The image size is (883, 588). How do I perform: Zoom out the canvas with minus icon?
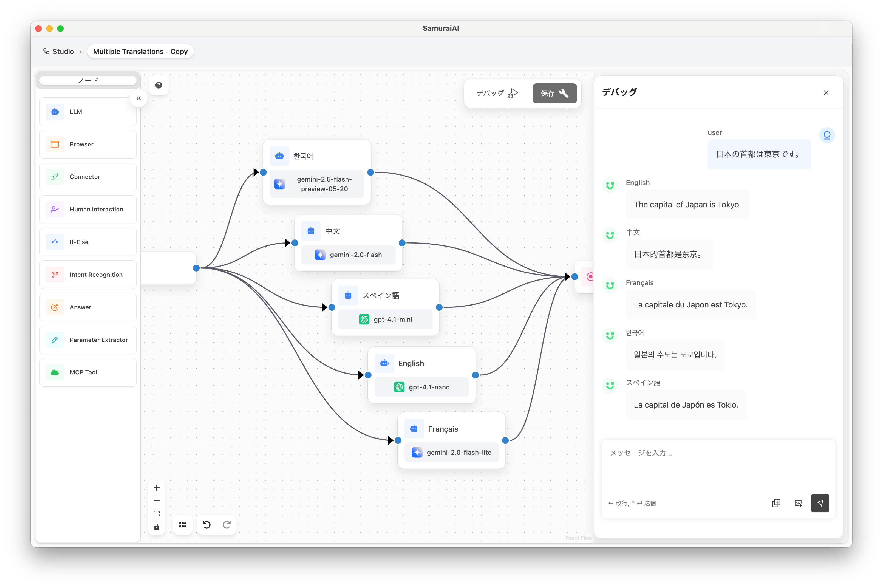pos(156,501)
